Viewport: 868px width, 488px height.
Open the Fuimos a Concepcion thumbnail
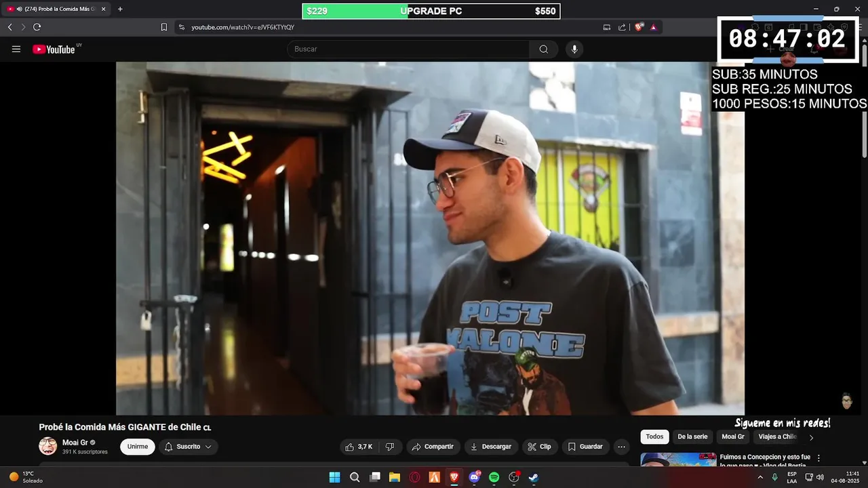click(678, 460)
